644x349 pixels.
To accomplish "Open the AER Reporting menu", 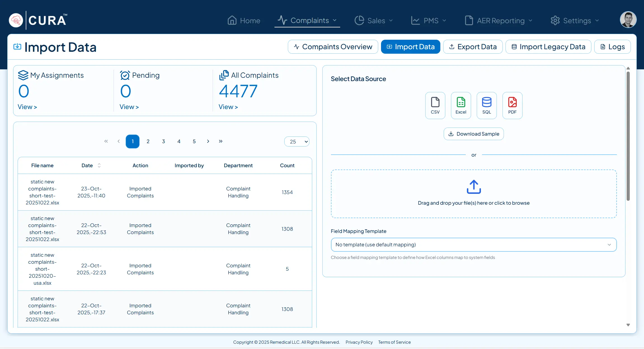I will pos(499,21).
